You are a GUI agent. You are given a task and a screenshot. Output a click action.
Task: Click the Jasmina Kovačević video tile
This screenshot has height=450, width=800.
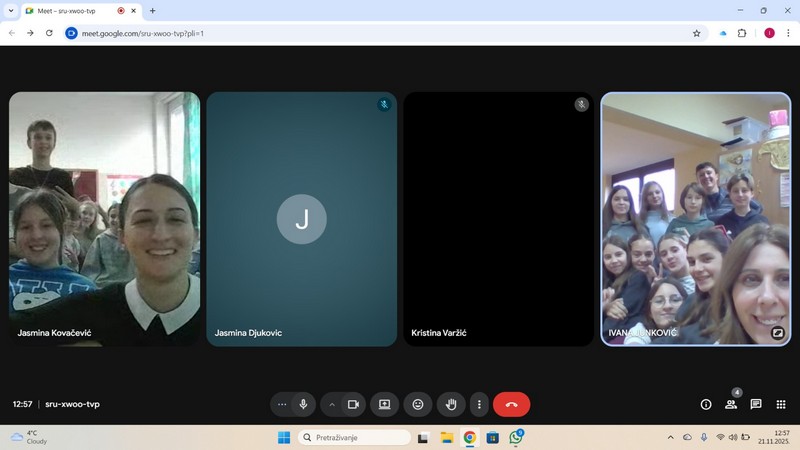pyautogui.click(x=104, y=218)
